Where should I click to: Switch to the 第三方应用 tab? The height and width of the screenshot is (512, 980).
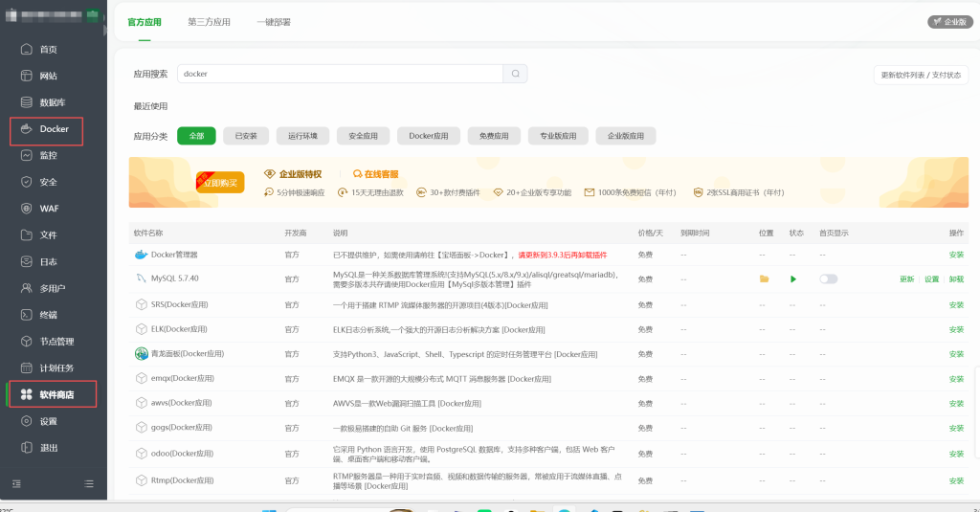[x=209, y=21]
